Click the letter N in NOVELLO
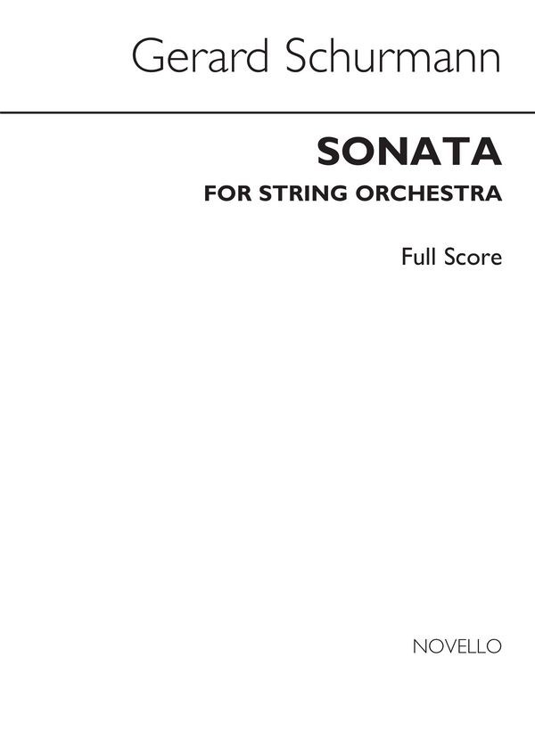 (x=420, y=646)
